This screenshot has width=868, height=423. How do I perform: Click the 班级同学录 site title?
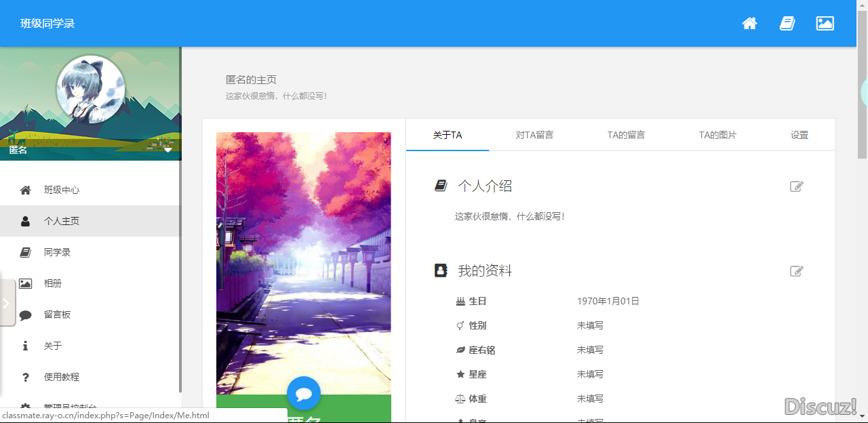coord(47,24)
